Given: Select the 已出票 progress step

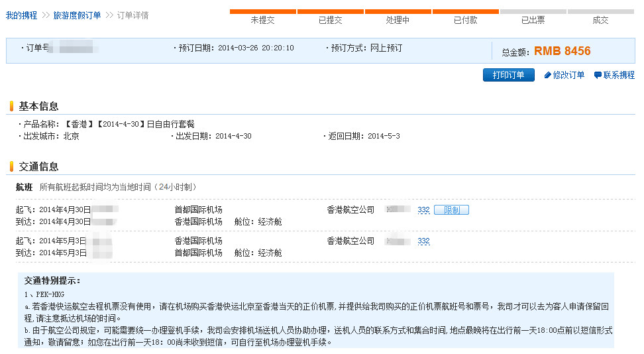Looking at the screenshot, I should click(x=533, y=20).
